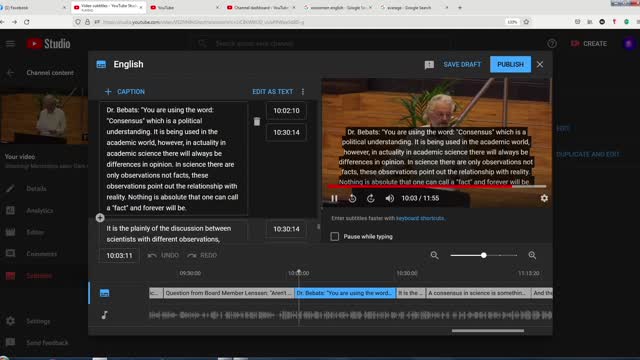Add a new caption with plus CAPTION
The image size is (640, 360).
coord(125,92)
